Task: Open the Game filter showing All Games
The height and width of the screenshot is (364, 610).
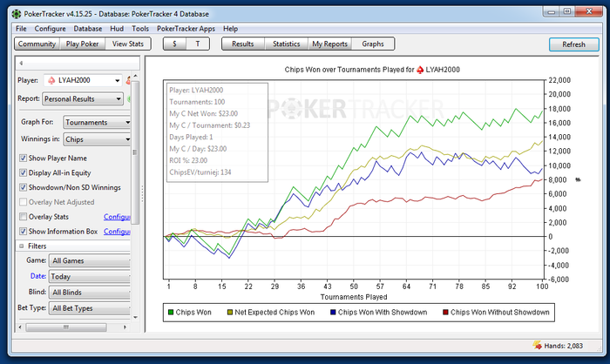Action: coord(90,260)
